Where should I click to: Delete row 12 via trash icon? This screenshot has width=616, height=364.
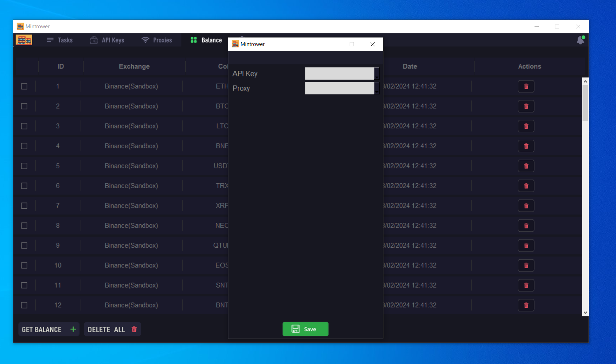pyautogui.click(x=526, y=305)
